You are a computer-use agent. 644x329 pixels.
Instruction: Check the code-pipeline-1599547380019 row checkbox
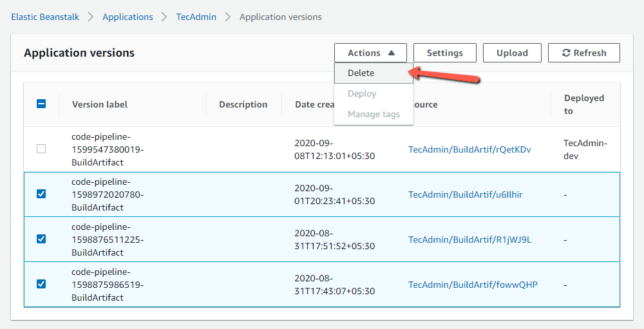[41, 149]
